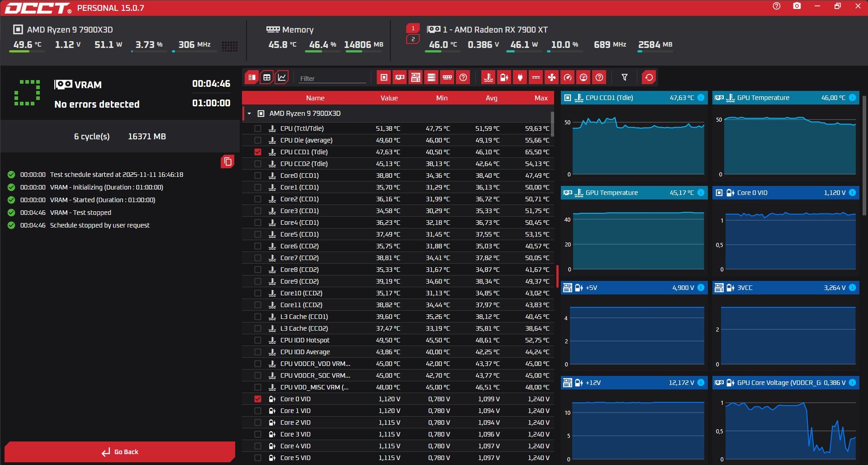Check the Core0 (CCD1) checkbox
868x465 pixels.
point(258,176)
